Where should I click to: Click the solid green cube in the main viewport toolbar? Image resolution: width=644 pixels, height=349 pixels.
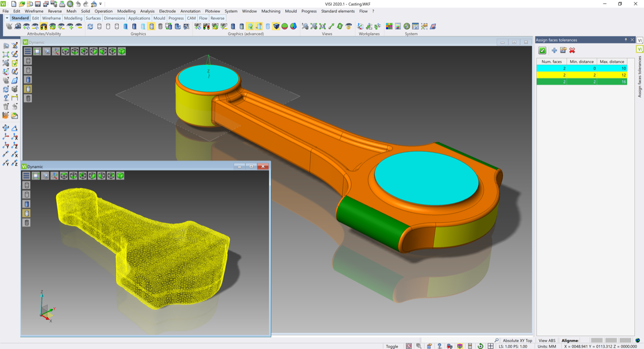122,51
